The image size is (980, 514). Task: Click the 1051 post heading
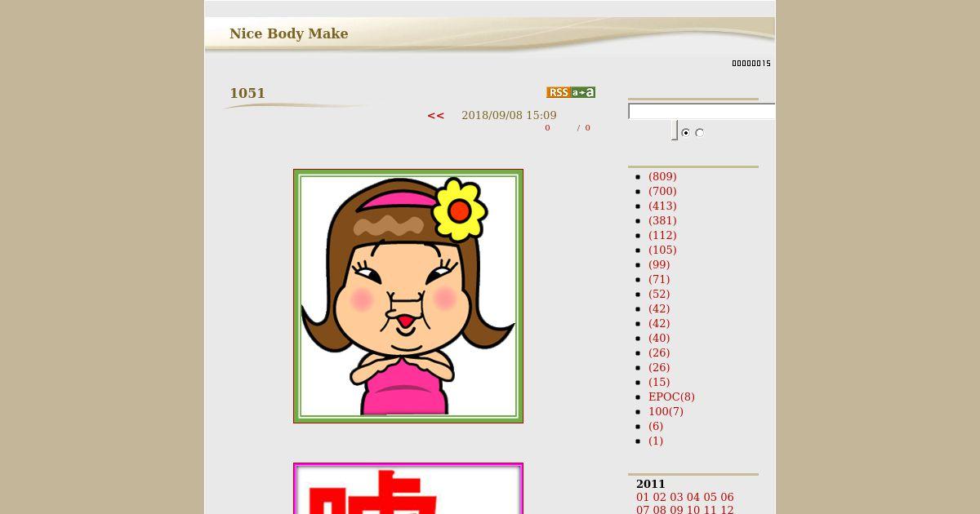click(x=247, y=93)
